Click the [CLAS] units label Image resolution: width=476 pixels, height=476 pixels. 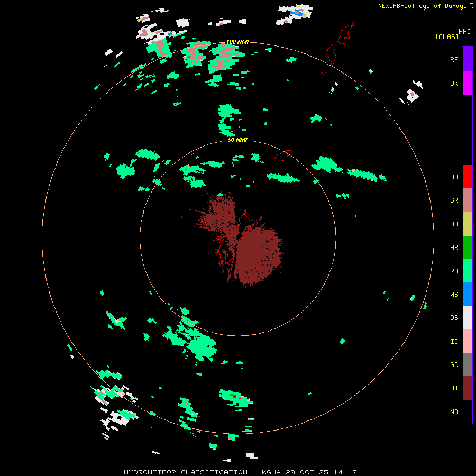[447, 37]
